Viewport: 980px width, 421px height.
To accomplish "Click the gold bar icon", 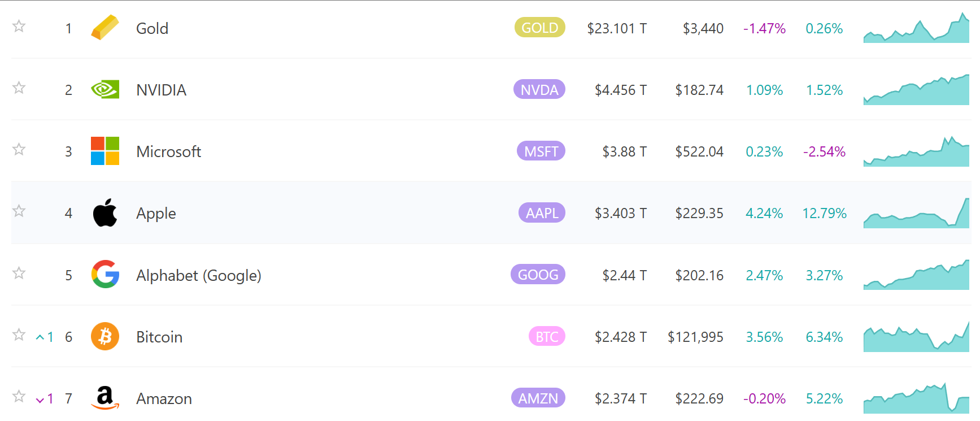I will tap(105, 28).
